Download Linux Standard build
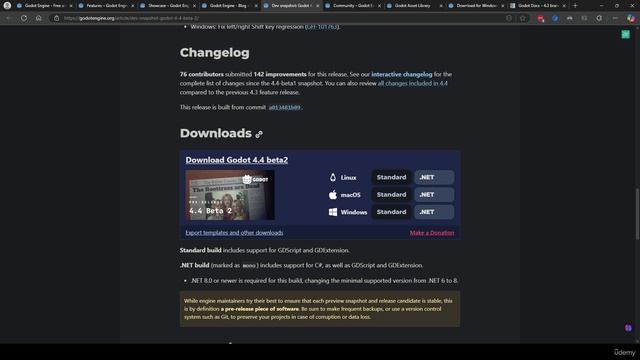 point(391,177)
